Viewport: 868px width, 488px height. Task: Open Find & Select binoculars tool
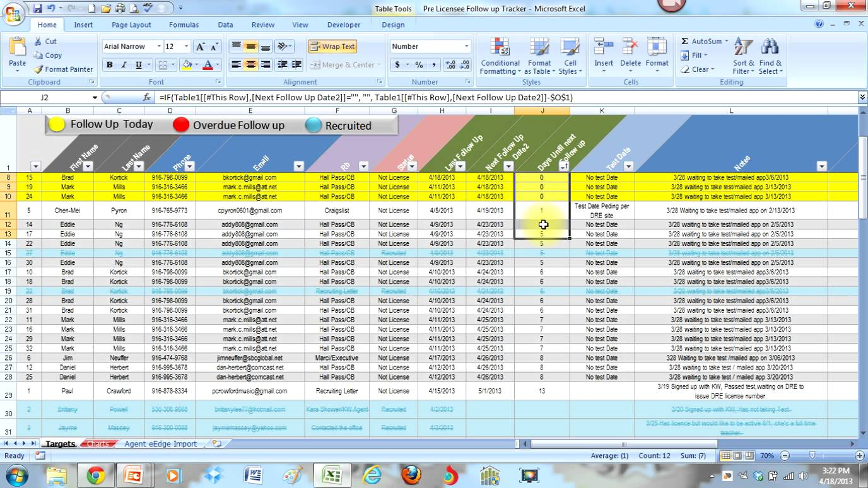coord(770,57)
